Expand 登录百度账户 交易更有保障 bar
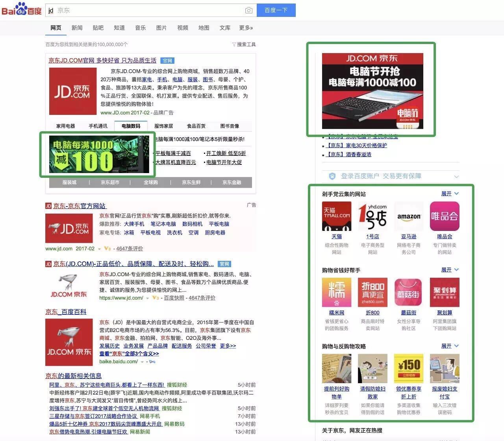504x441 pixels. point(391,176)
